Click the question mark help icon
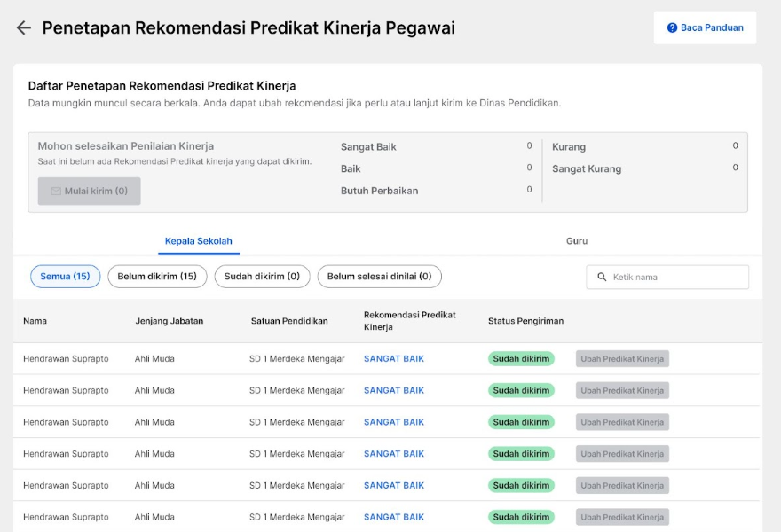781x532 pixels. [x=672, y=27]
